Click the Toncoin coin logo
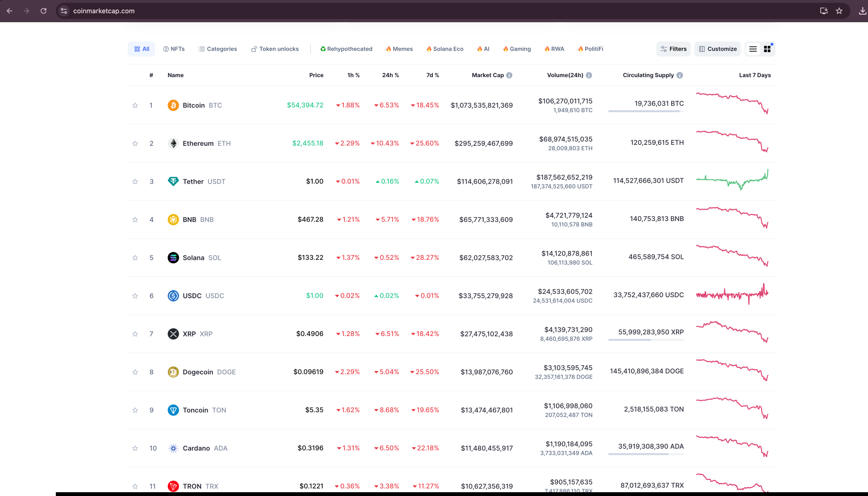Image resolution: width=868 pixels, height=496 pixels. [x=173, y=410]
